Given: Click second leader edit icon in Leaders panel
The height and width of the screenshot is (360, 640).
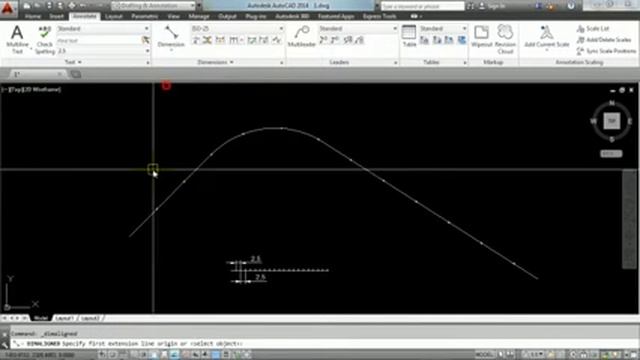Looking at the screenshot, I should [335, 40].
